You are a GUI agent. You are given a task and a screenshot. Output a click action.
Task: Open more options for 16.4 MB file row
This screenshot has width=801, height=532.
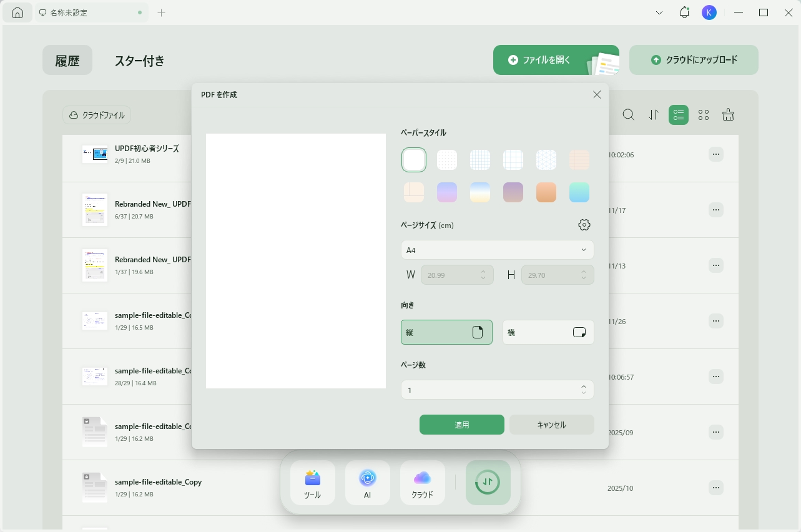tap(716, 377)
